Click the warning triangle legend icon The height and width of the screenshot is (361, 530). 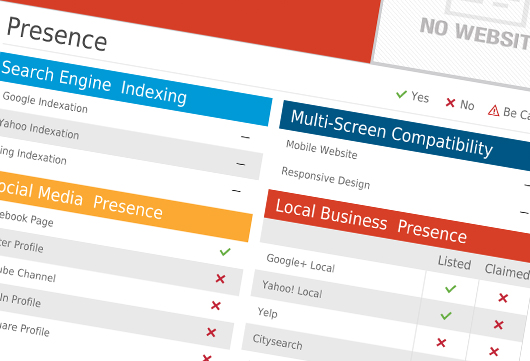click(493, 111)
